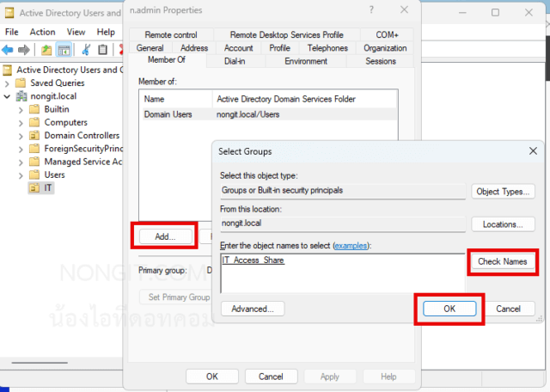Collapse the nongit.local domain node
The height and width of the screenshot is (392, 550).
click(x=7, y=96)
